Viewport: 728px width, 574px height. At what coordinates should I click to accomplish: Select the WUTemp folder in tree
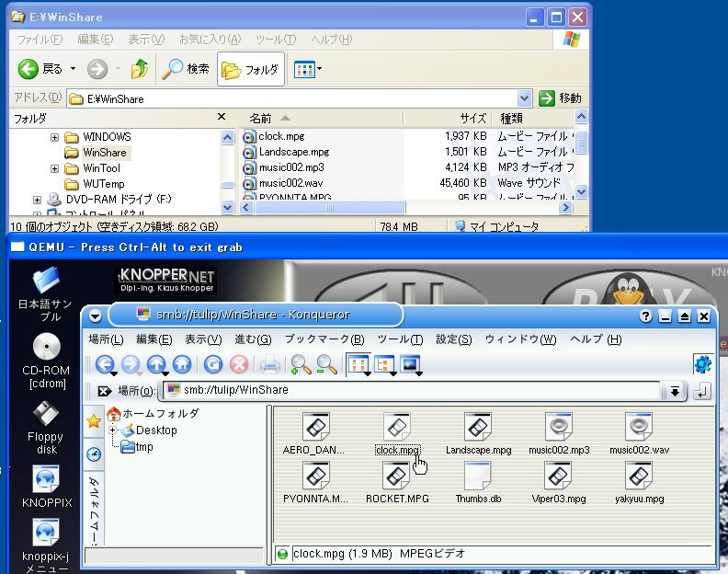pos(104,184)
